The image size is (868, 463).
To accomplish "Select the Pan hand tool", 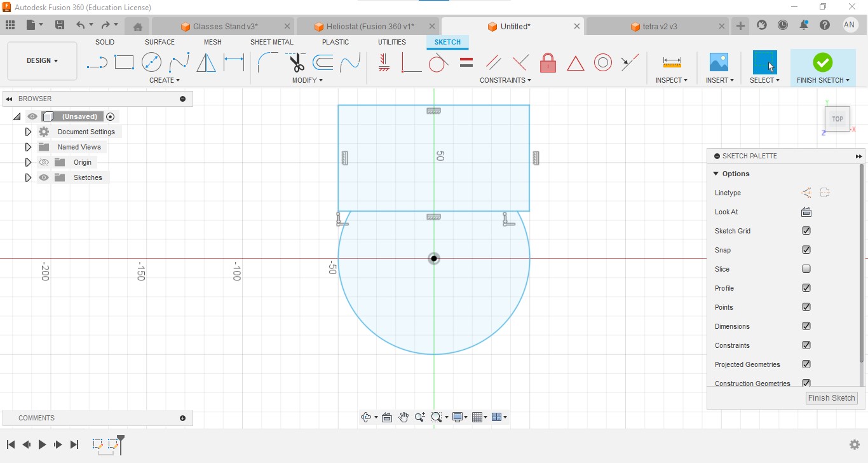I will (403, 417).
